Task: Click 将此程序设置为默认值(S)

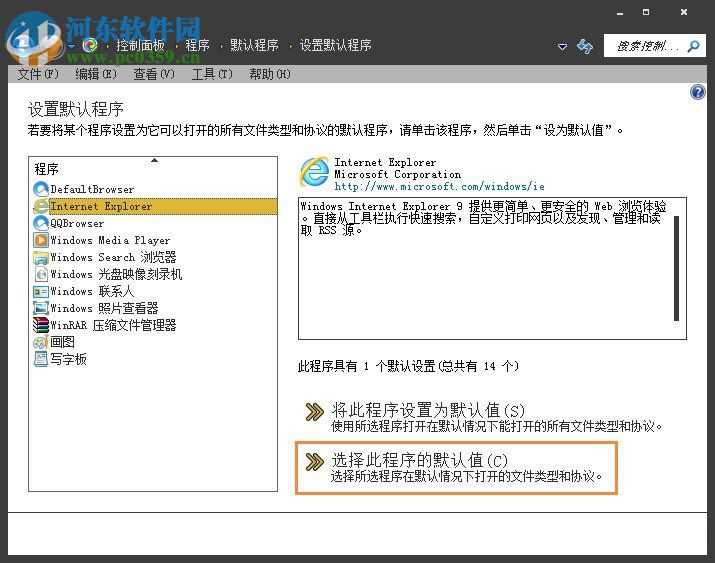Action: coord(427,410)
